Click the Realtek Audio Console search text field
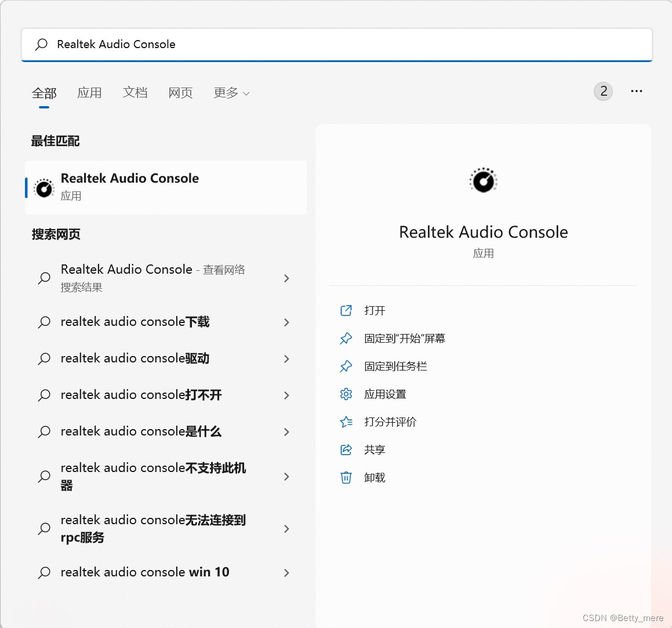672x628 pixels. click(x=337, y=45)
